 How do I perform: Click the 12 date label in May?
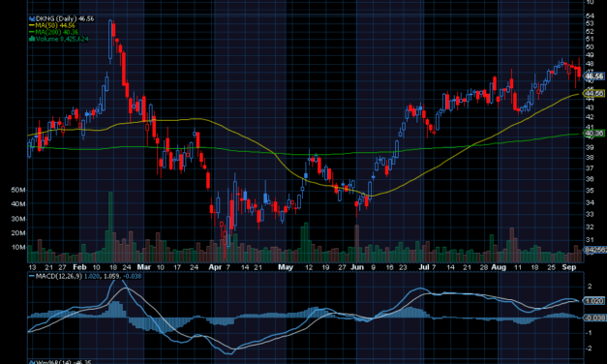point(309,267)
